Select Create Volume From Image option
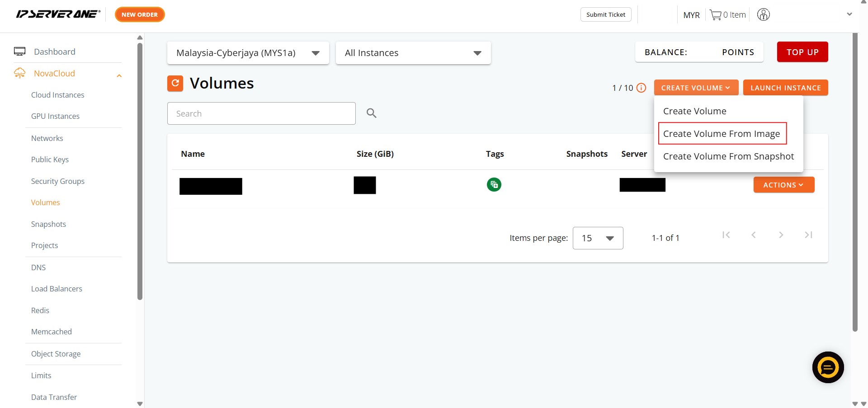This screenshot has height=408, width=868. point(722,134)
